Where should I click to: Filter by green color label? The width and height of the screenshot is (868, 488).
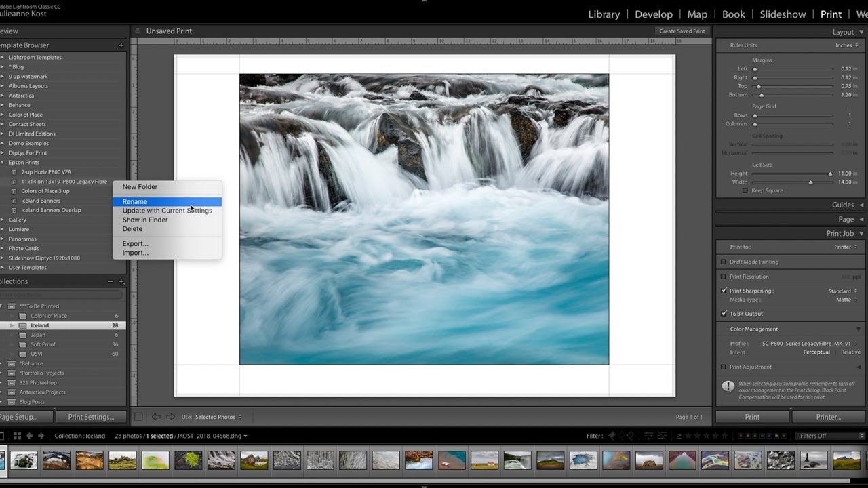click(x=755, y=436)
